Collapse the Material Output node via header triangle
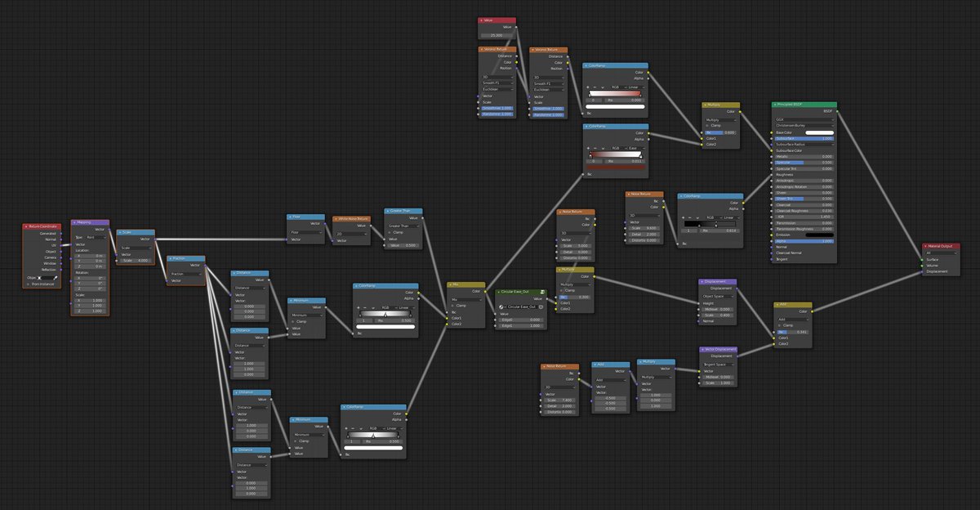Image resolution: width=980 pixels, height=510 pixels. [x=926, y=246]
